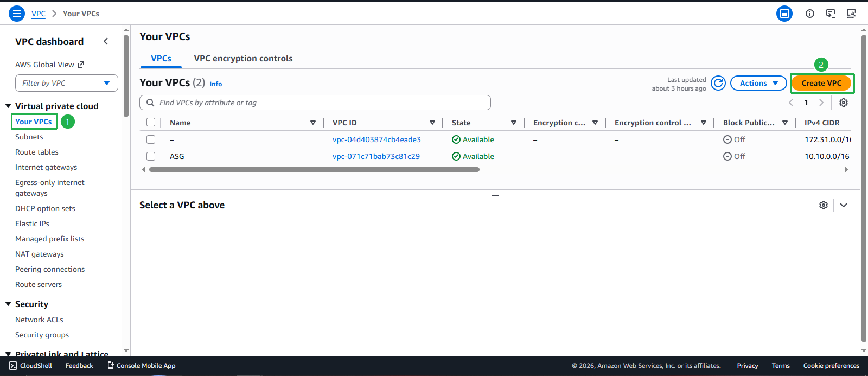Click the horizontal table scrollbar

coord(314,170)
